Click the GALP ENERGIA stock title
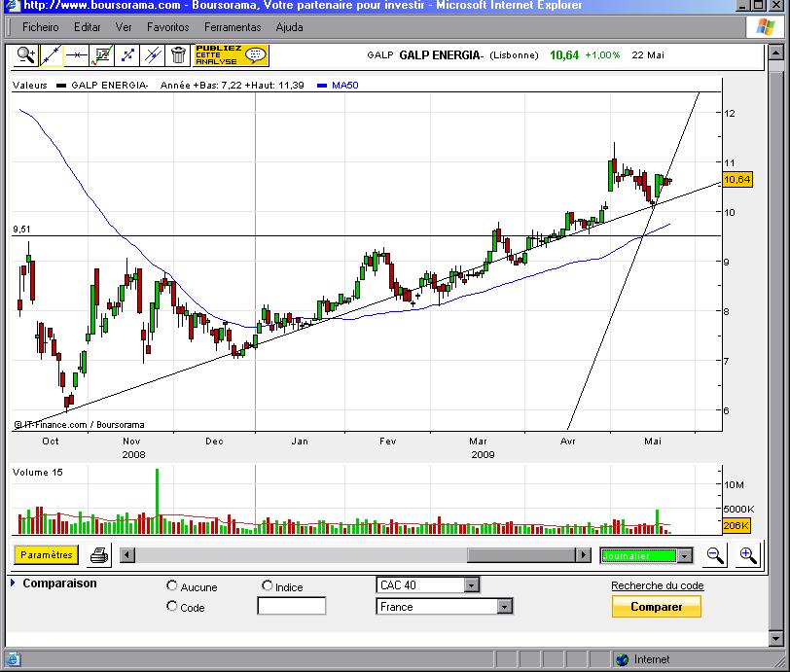 coord(442,54)
